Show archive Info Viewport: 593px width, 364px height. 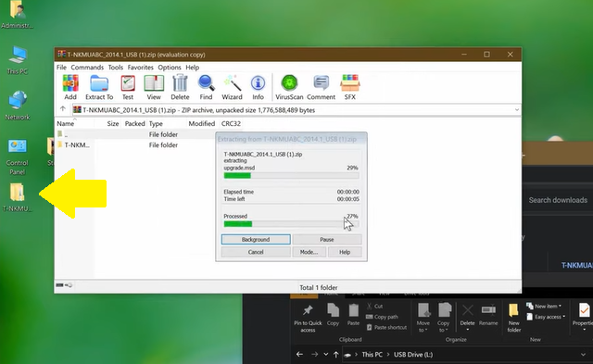258,87
